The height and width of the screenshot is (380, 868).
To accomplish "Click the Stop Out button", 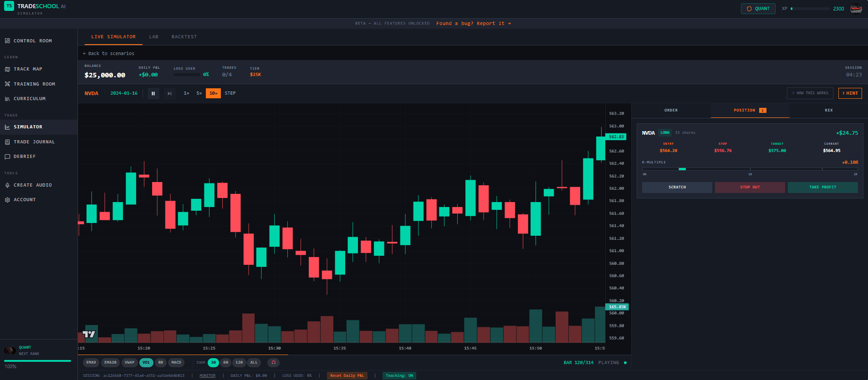I will (x=750, y=187).
